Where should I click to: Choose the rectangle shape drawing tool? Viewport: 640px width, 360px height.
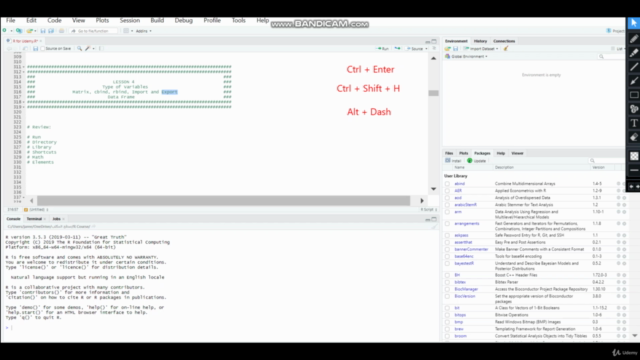tap(634, 95)
